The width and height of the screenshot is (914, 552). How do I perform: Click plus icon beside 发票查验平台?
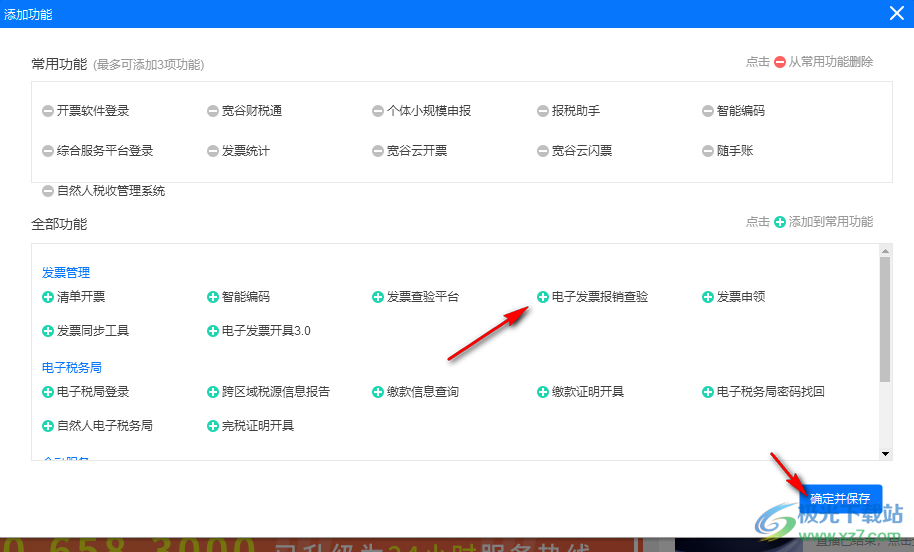click(378, 297)
